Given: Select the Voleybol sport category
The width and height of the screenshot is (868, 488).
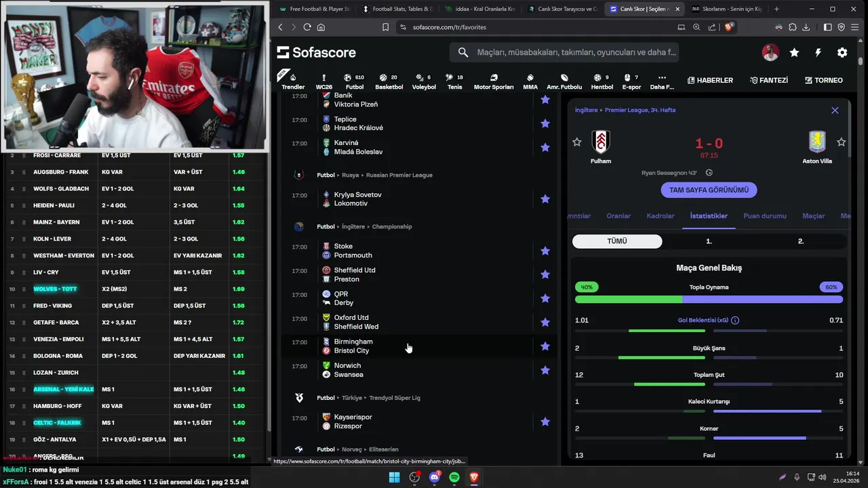Looking at the screenshot, I should pyautogui.click(x=424, y=81).
